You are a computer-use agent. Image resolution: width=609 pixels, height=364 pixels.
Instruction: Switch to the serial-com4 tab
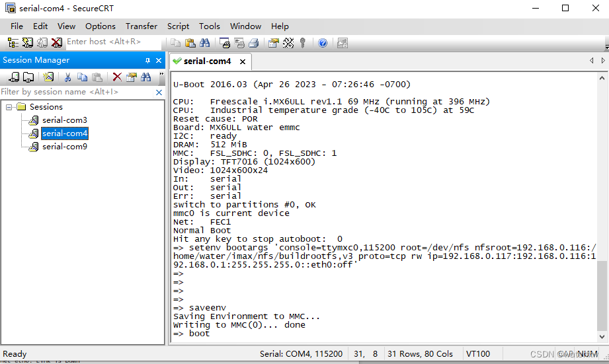(x=207, y=61)
